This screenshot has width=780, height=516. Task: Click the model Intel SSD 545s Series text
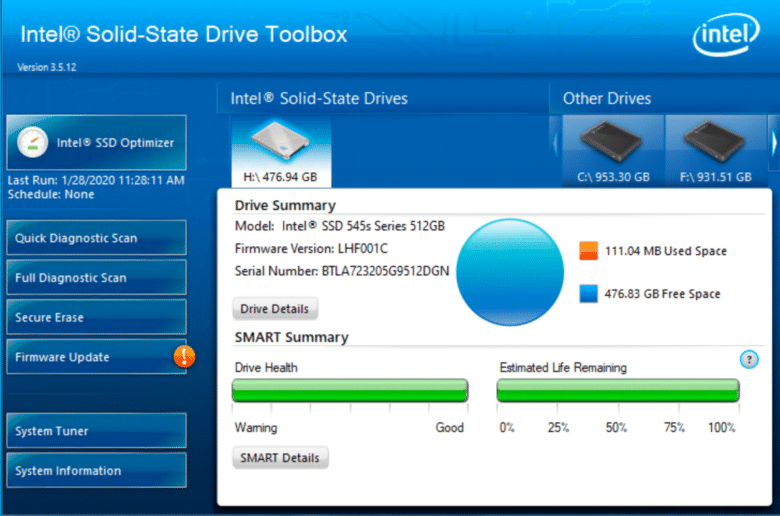tap(340, 226)
